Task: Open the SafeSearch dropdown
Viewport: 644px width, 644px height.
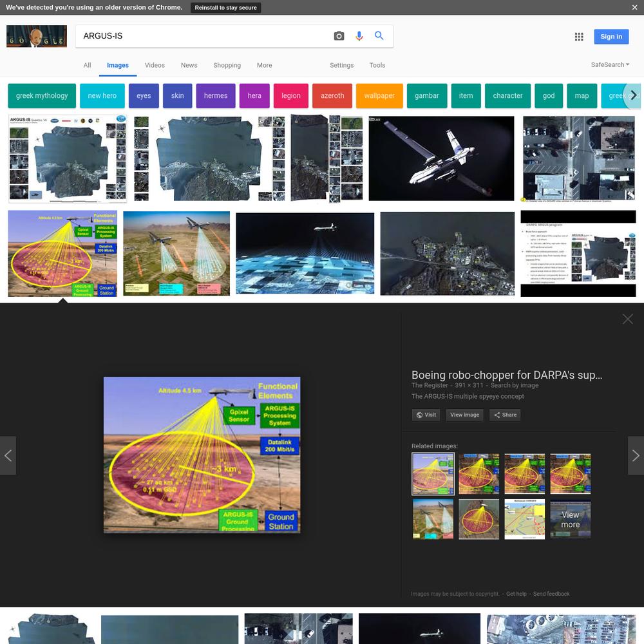Action: point(610,64)
